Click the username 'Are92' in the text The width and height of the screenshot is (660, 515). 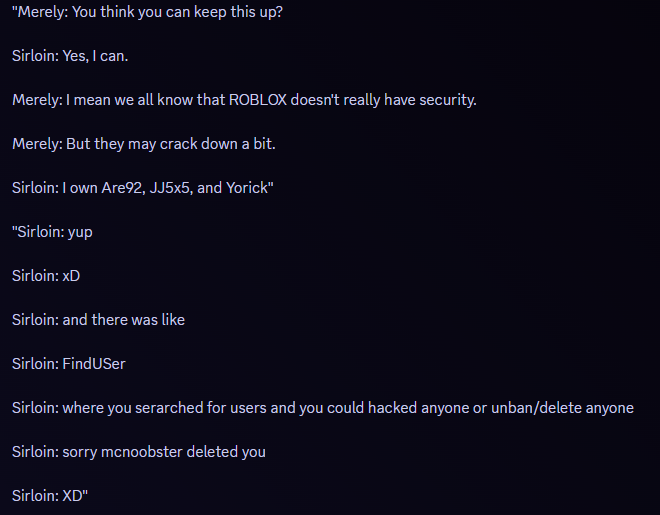(123, 188)
